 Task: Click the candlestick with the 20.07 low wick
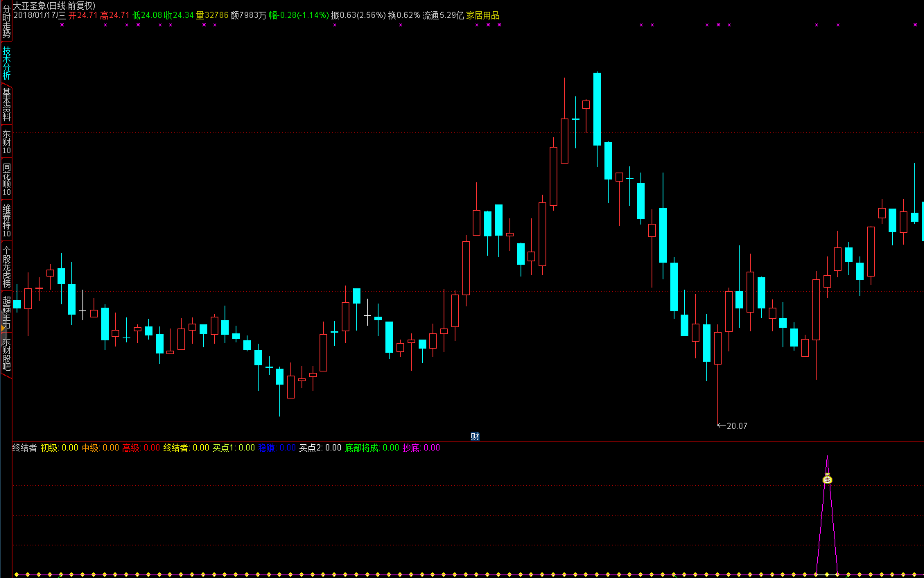click(x=717, y=348)
